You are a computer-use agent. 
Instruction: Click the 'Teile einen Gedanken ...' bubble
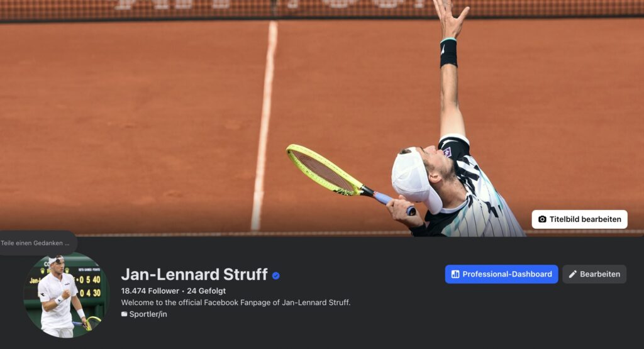click(x=35, y=243)
